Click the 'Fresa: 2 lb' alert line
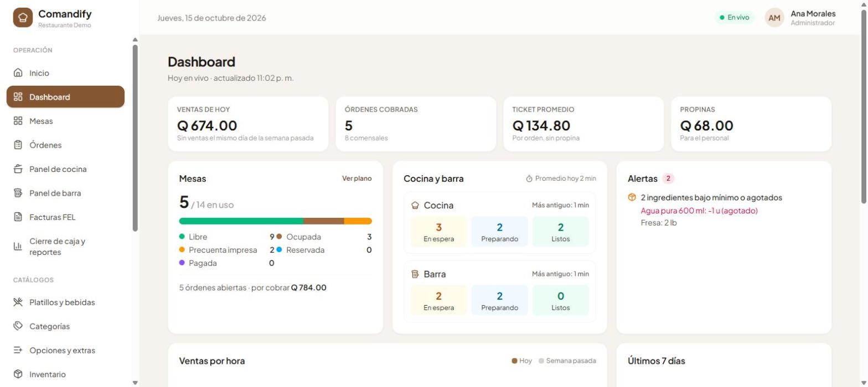 click(659, 223)
